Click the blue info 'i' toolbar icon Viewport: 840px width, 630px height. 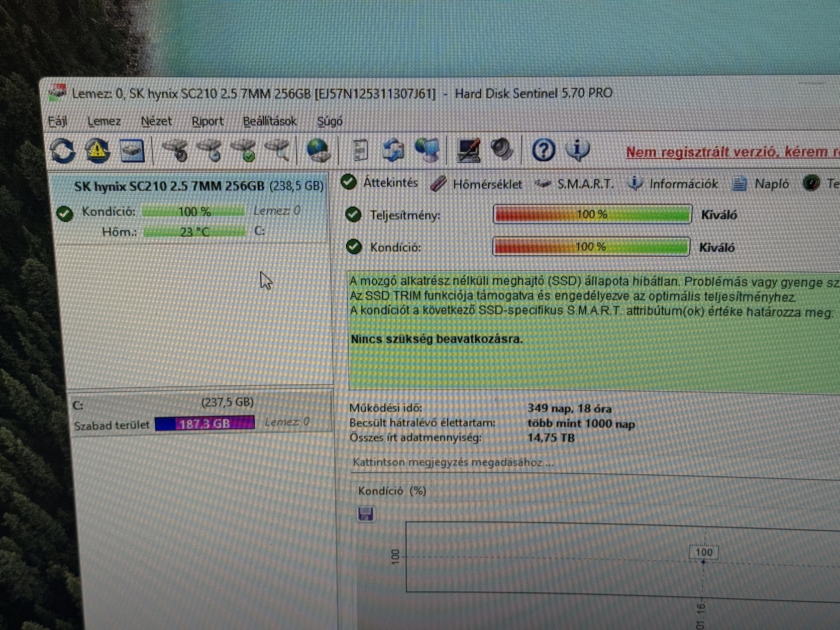[578, 150]
